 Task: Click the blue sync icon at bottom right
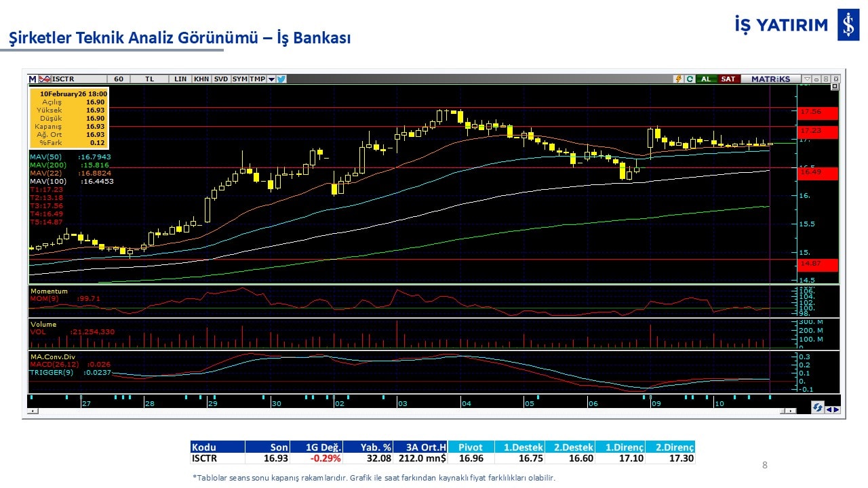(818, 408)
